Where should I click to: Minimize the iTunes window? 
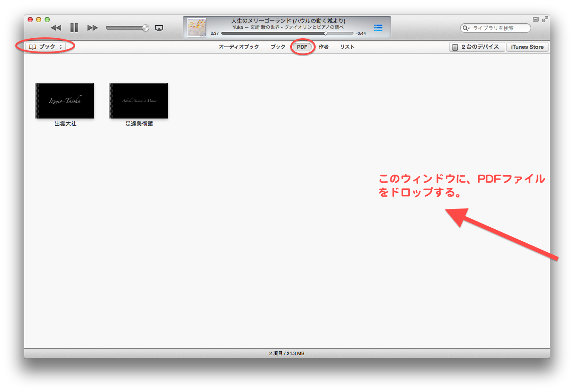tap(39, 20)
